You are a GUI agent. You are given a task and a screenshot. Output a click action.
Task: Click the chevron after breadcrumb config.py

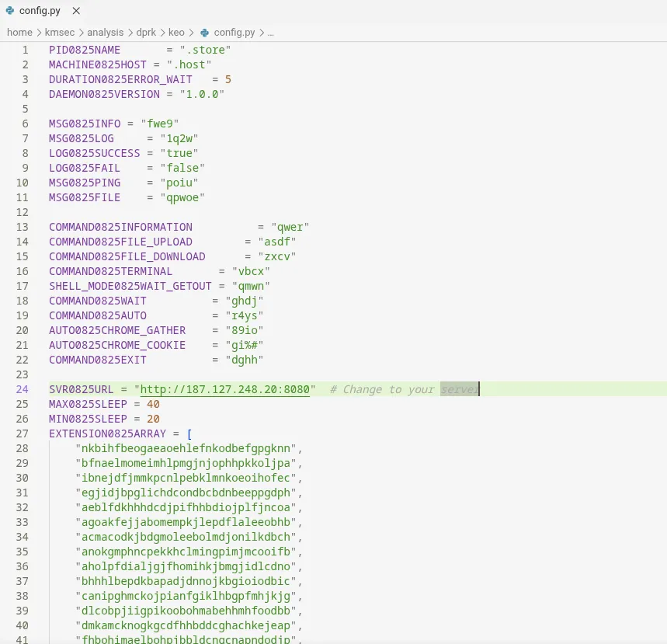261,33
